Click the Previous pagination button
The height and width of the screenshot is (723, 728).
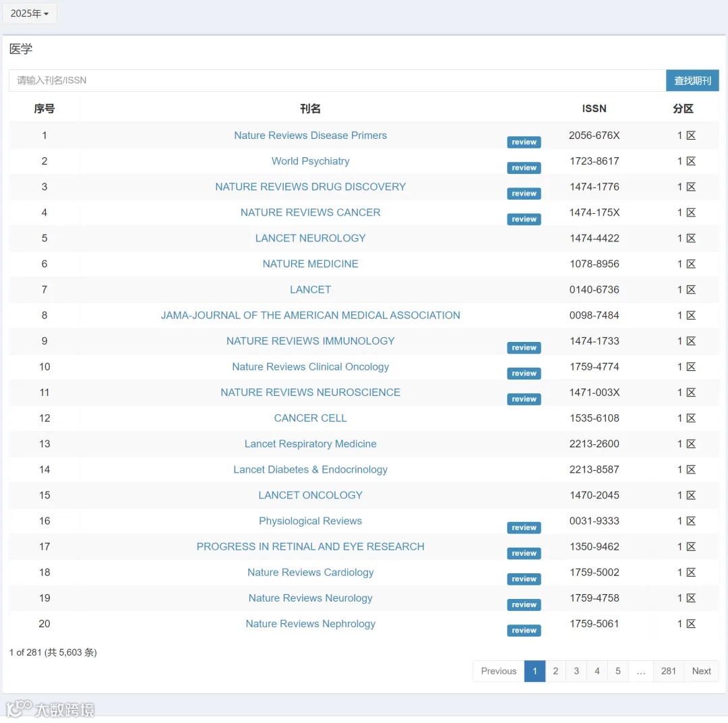point(499,671)
